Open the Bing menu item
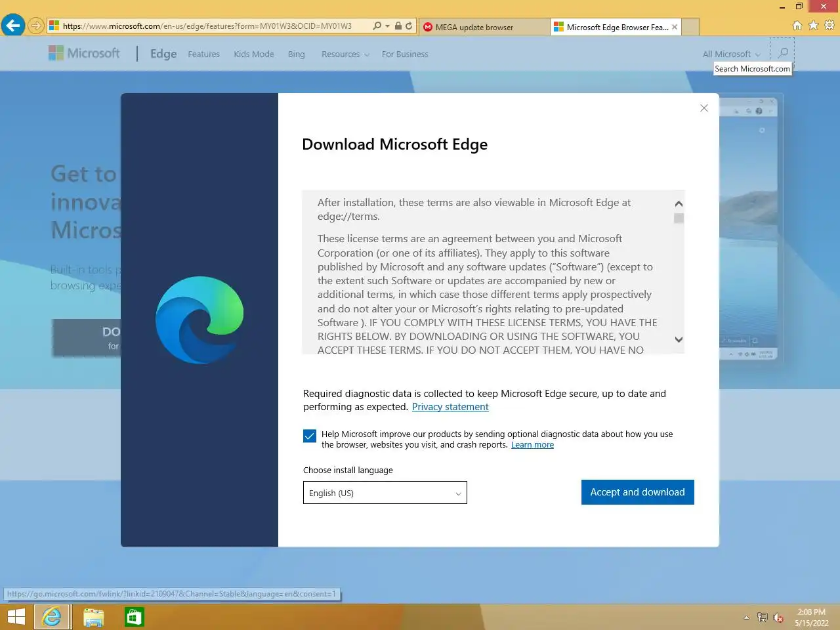This screenshot has height=630, width=840. click(297, 54)
